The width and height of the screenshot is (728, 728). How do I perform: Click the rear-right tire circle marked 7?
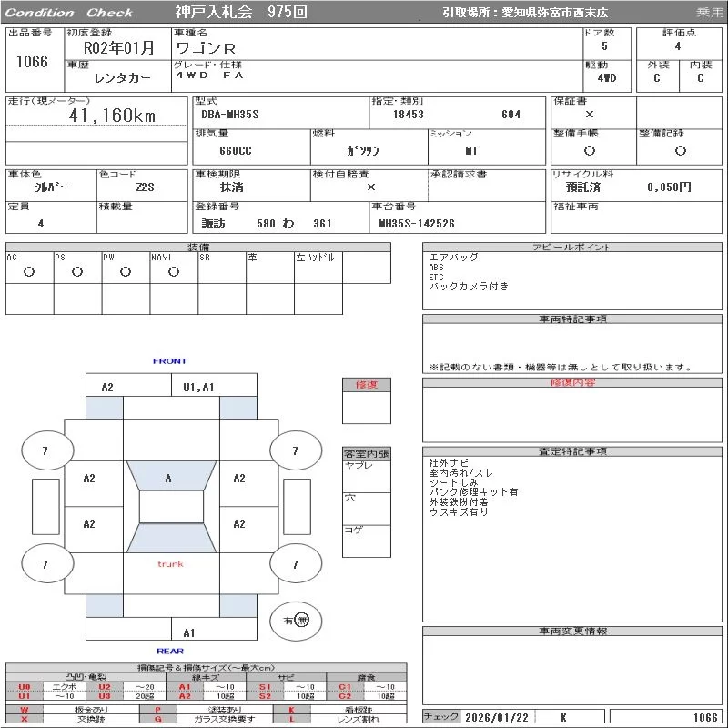coord(294,564)
